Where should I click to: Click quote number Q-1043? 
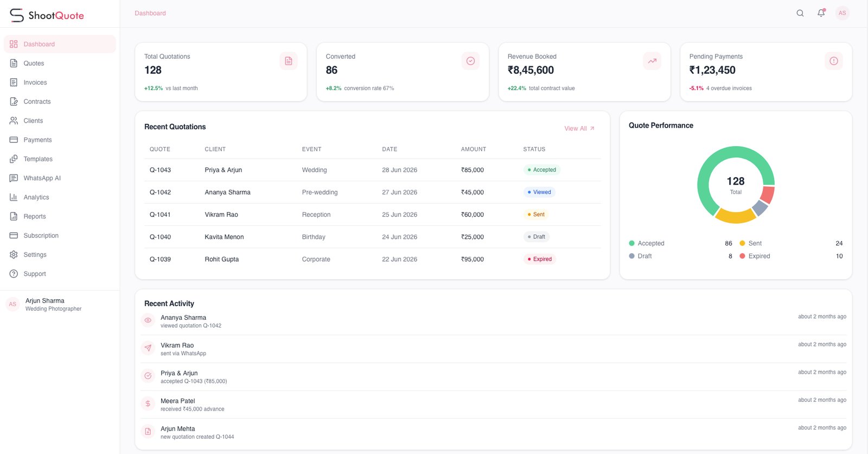[160, 170]
